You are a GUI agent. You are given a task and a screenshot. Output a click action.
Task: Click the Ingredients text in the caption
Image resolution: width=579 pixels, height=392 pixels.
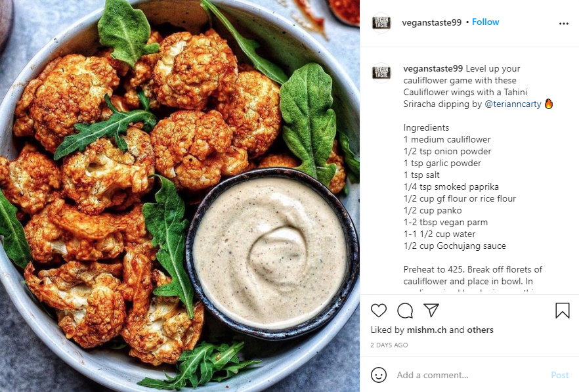tap(426, 128)
